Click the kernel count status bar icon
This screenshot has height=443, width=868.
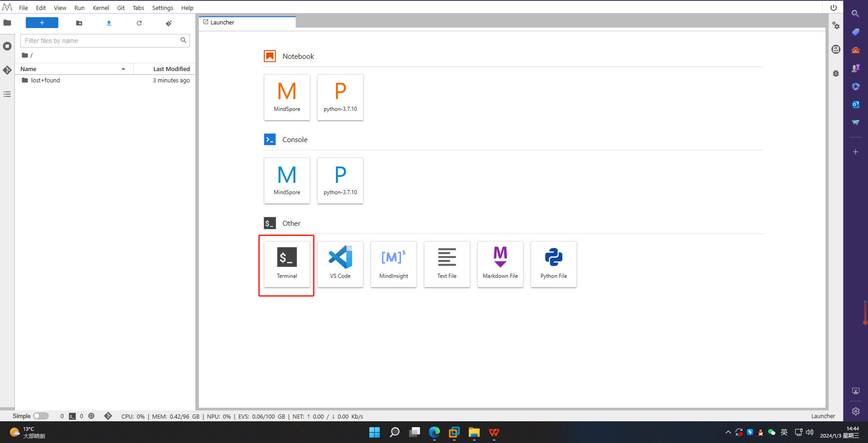click(x=91, y=416)
